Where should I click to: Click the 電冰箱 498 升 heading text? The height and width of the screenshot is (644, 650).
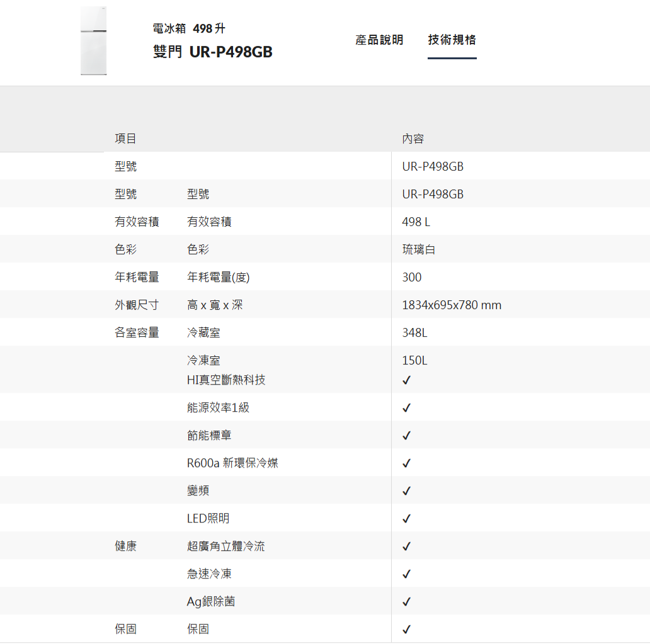coord(189,29)
